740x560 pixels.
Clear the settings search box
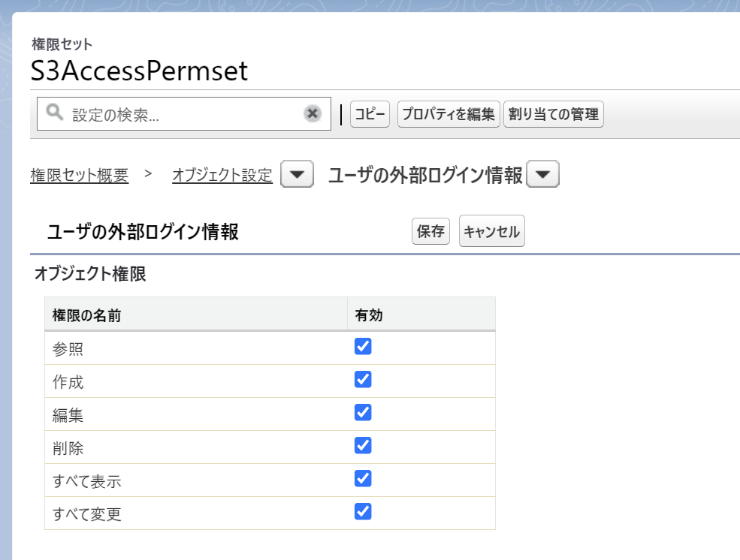pos(312,113)
